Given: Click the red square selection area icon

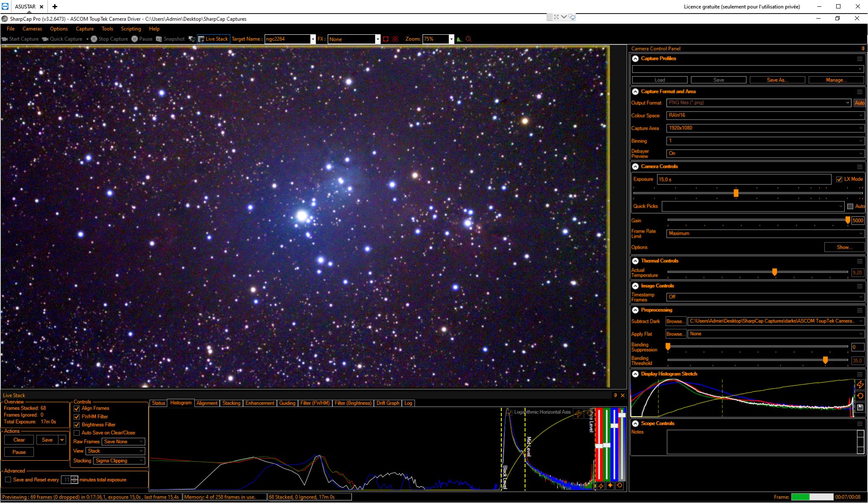Looking at the screenshot, I should click(386, 39).
